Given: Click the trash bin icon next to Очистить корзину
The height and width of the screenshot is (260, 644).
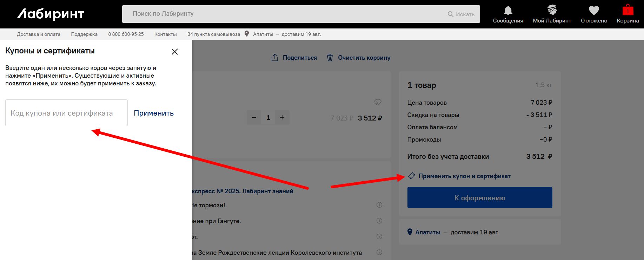Looking at the screenshot, I should click(330, 58).
